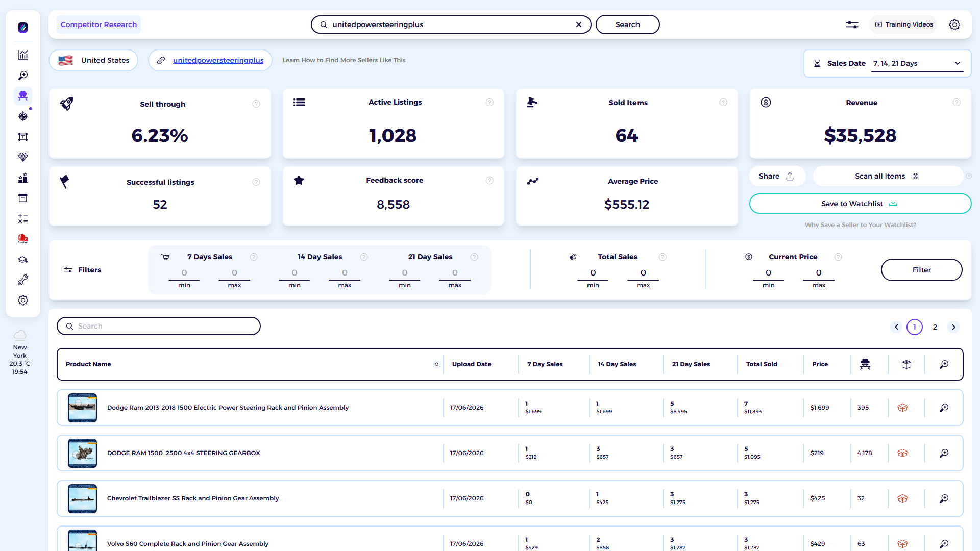The width and height of the screenshot is (980, 551).
Task: Click the Share button
Action: (776, 176)
